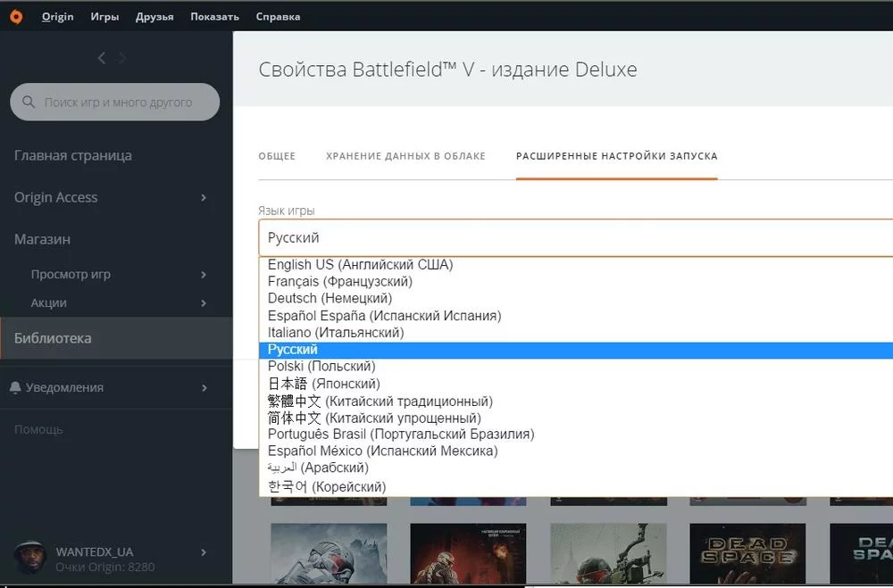Open the Справка menu

[x=278, y=17]
